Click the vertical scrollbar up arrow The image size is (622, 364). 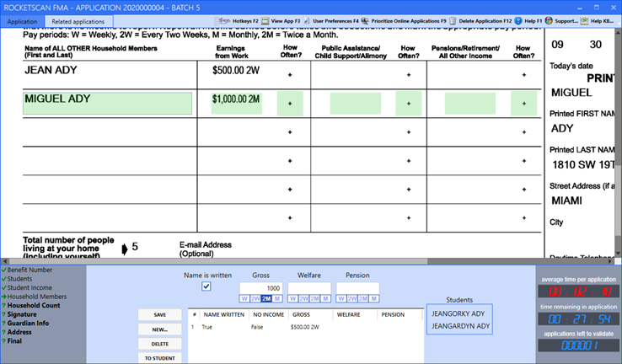point(618,32)
